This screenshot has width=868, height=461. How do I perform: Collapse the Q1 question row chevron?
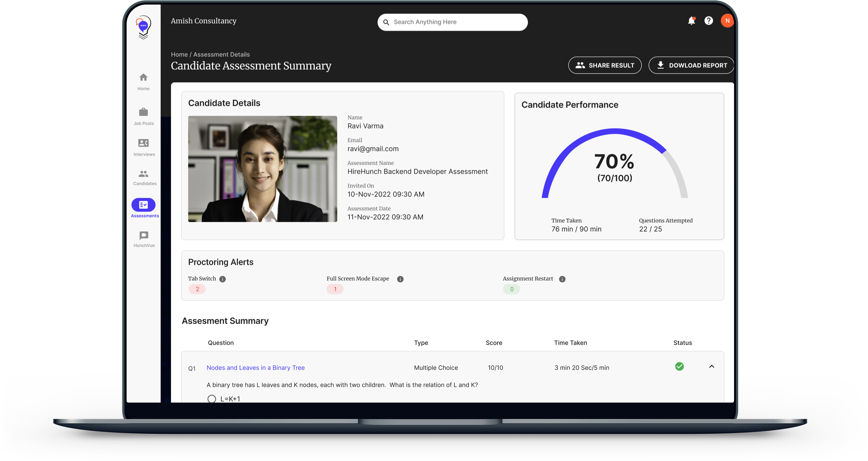(x=711, y=367)
